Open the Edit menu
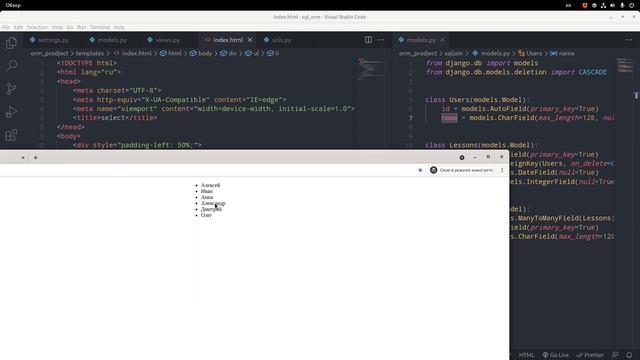Screen dimensions: 640x360 18,27
